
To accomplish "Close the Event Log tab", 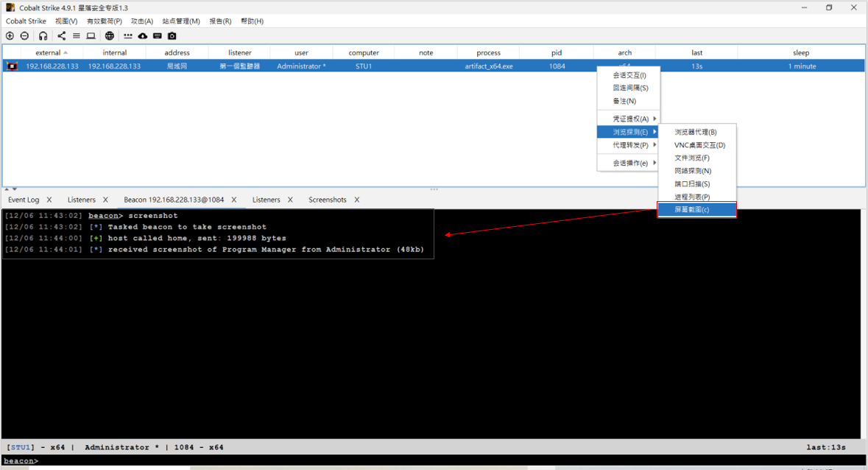I will [49, 200].
